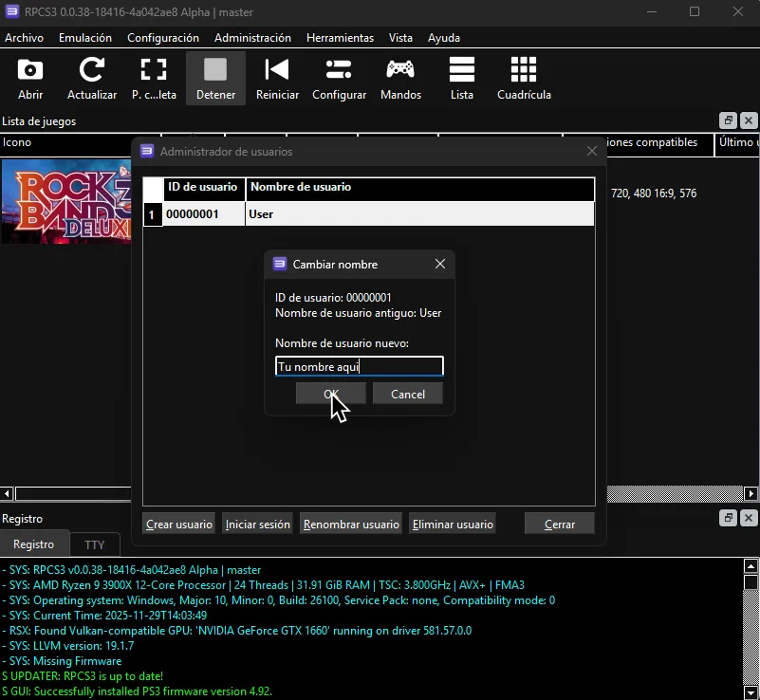The width and height of the screenshot is (760, 700).
Task: Open settings via the Configurar icon
Action: (339, 76)
